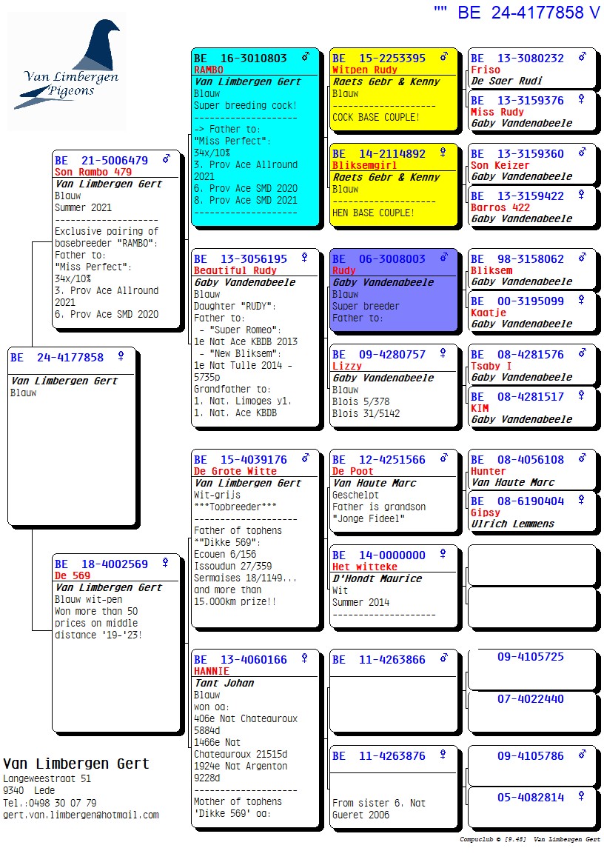Click the Compuclub copyright footer text
The image size is (604, 868).
point(529,839)
